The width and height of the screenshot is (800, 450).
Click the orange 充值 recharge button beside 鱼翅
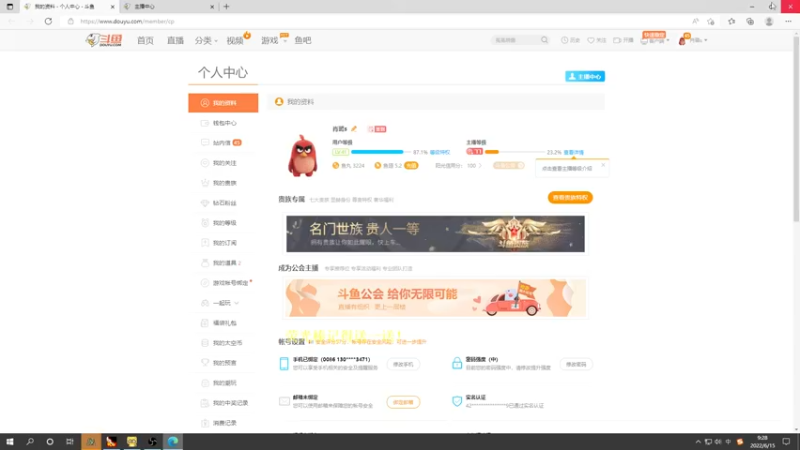[411, 166]
